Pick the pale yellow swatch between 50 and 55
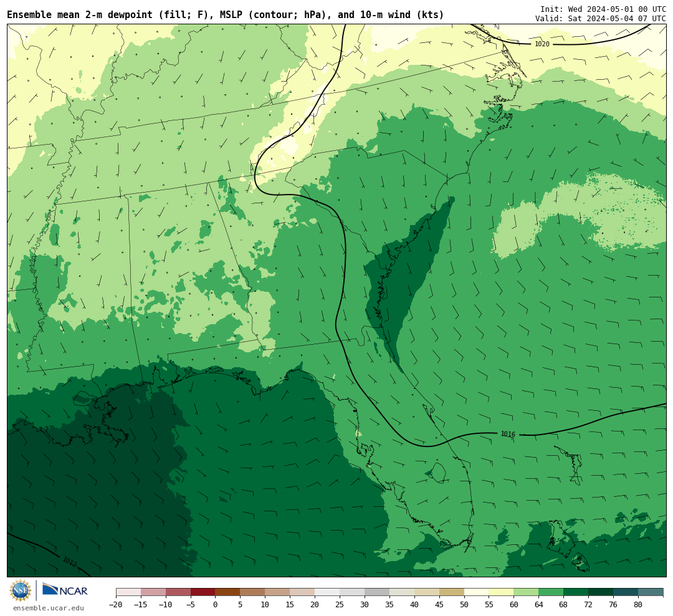 click(x=477, y=592)
